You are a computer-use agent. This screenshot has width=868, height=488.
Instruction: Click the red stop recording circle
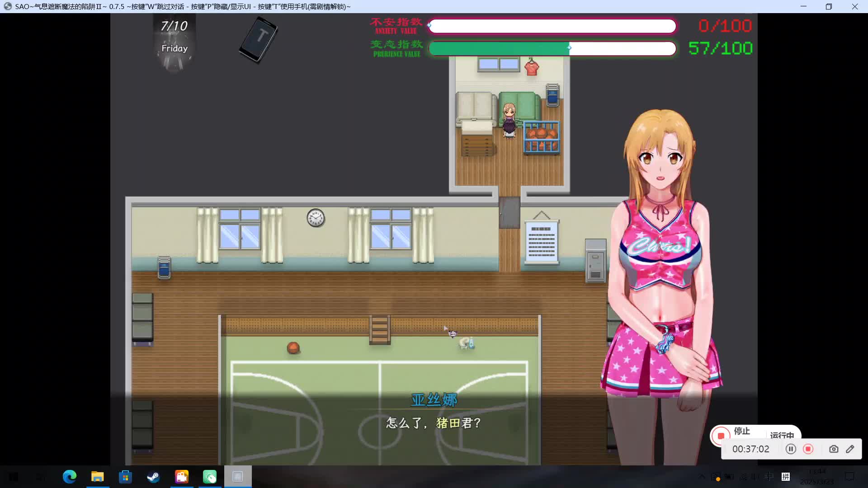[x=808, y=449]
